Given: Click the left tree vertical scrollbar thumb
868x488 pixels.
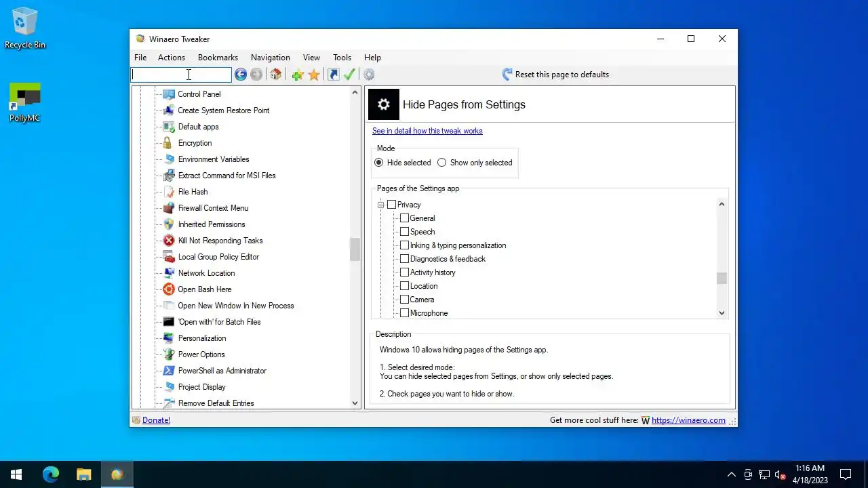Looking at the screenshot, I should pyautogui.click(x=355, y=249).
